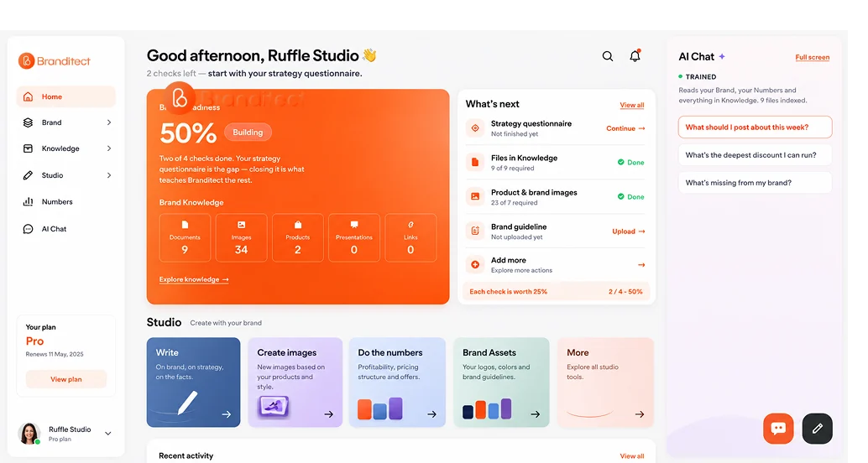Click the AI Chat sparkle icon
This screenshot has height=463, width=868.
pyautogui.click(x=722, y=56)
